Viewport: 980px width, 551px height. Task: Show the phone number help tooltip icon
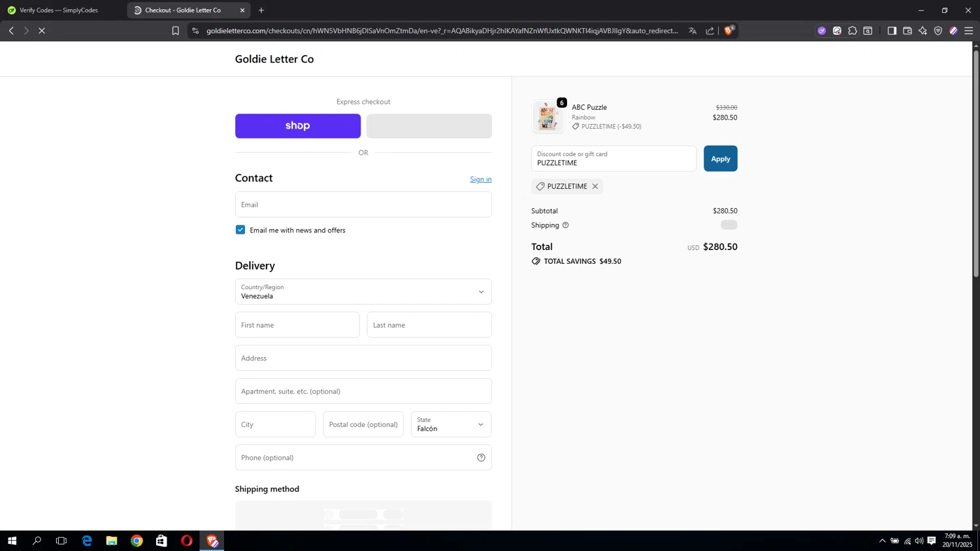[482, 458]
